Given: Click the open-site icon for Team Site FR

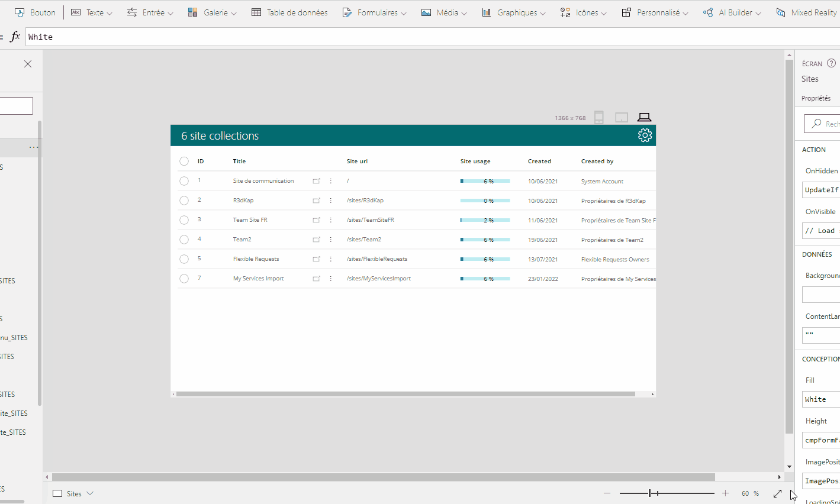Looking at the screenshot, I should pyautogui.click(x=317, y=220).
